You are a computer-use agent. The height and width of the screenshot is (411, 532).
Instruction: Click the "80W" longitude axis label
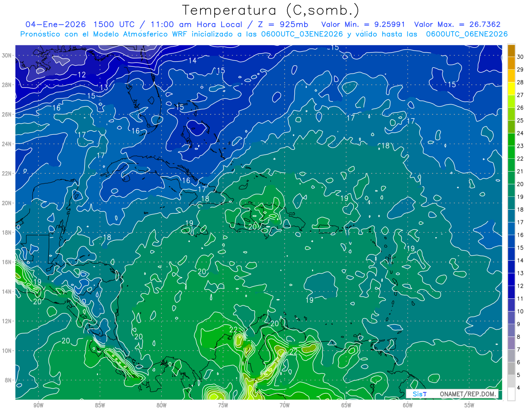161,405
